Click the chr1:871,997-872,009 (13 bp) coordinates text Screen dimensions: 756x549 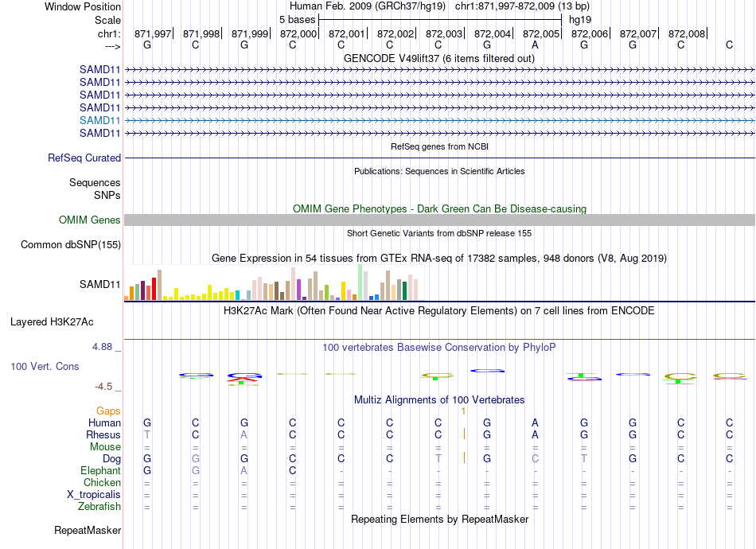[522, 6]
